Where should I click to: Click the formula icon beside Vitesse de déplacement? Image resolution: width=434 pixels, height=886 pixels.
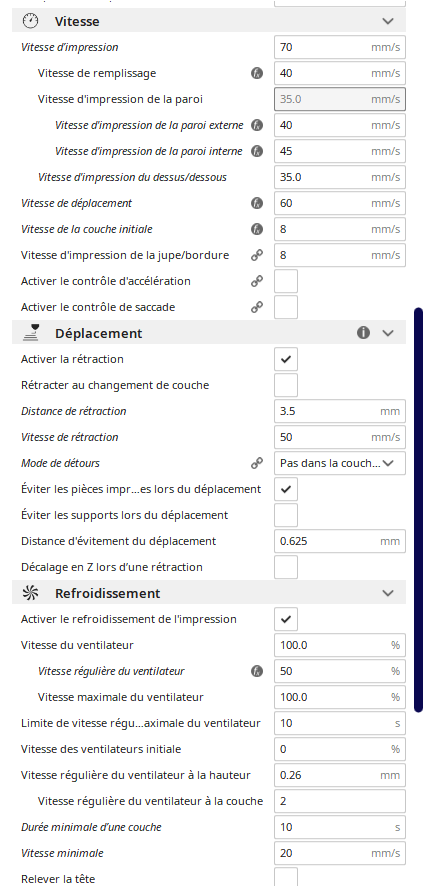coord(257,203)
